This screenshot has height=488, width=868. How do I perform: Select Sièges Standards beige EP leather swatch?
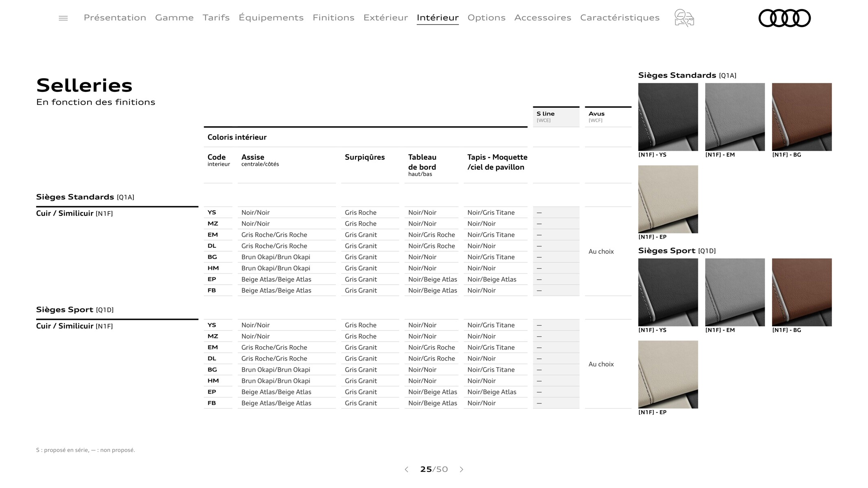(x=668, y=199)
